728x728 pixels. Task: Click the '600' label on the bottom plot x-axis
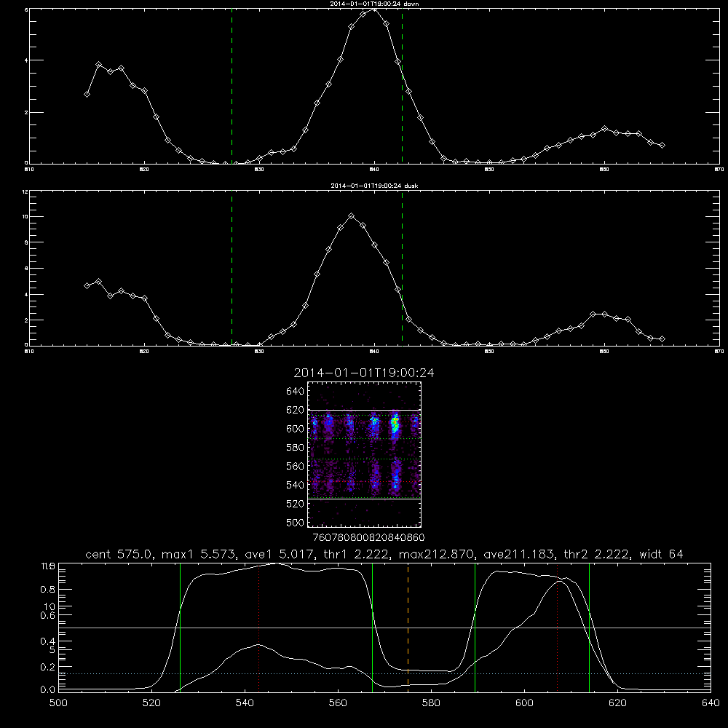click(x=524, y=703)
